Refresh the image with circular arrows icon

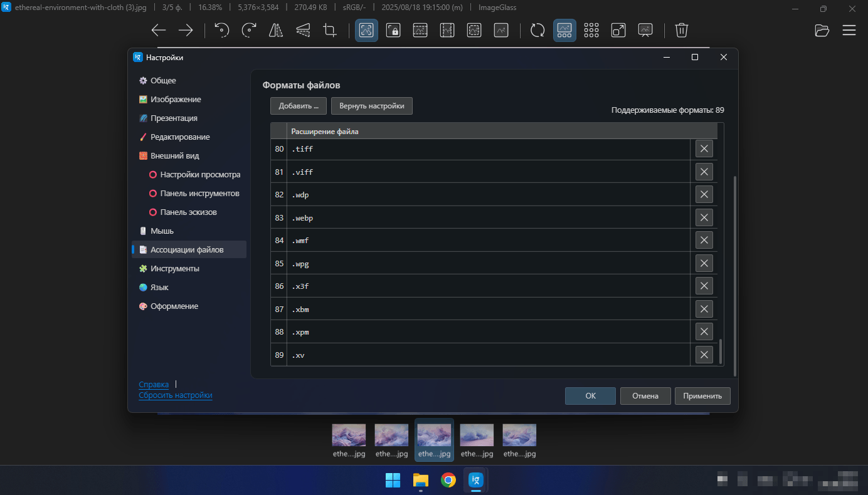point(537,30)
